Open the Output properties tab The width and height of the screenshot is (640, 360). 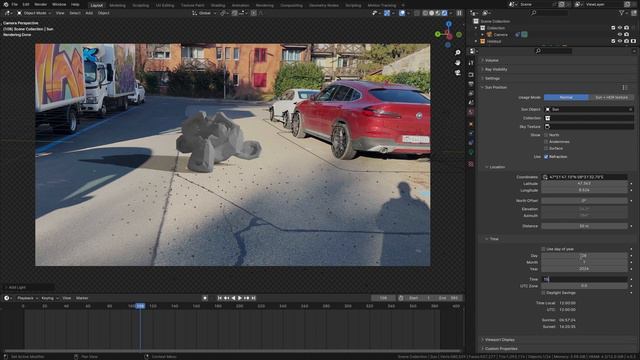pos(471,84)
